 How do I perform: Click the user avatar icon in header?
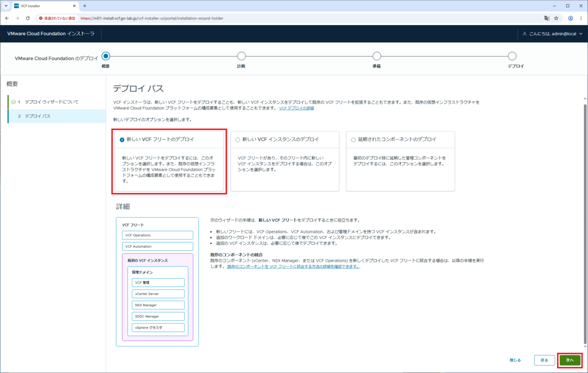tap(525, 34)
